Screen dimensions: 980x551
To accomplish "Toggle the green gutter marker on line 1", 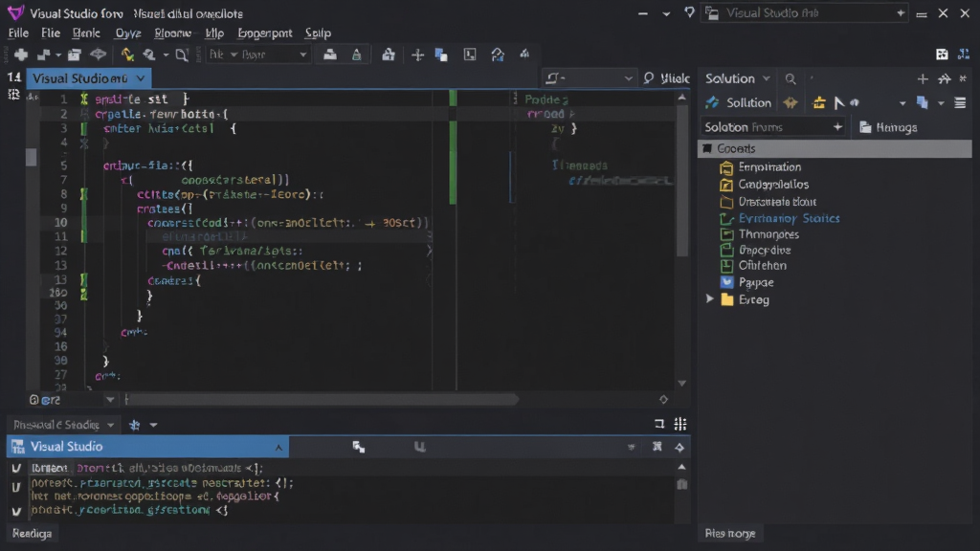I will coord(84,99).
